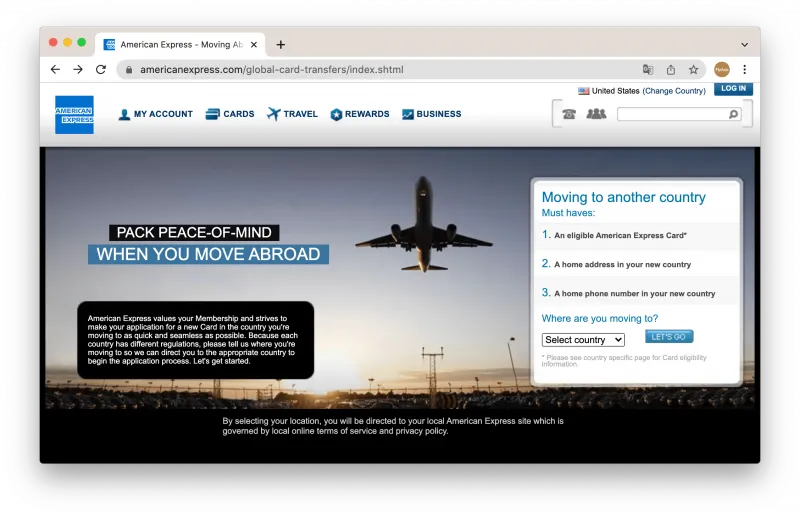This screenshot has width=800, height=516.
Task: Click the telephone contact icon
Action: pos(569,114)
